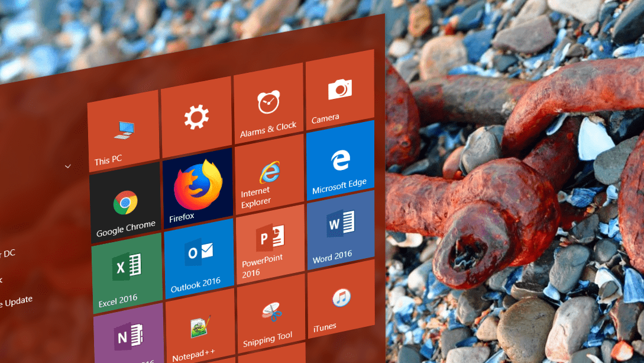Open the Settings gear tile

[196, 117]
